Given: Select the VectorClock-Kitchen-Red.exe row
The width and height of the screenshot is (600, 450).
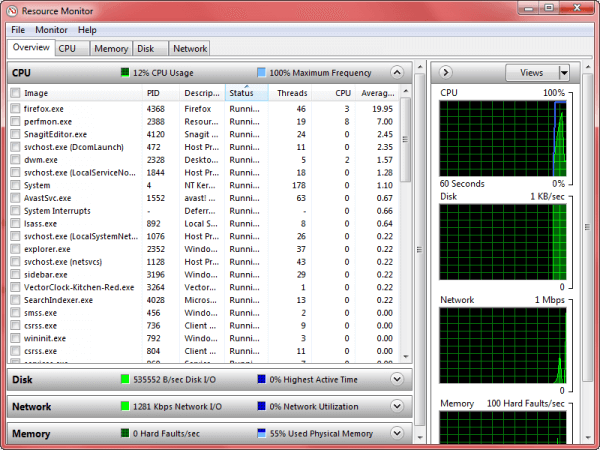Looking at the screenshot, I should click(x=204, y=287).
